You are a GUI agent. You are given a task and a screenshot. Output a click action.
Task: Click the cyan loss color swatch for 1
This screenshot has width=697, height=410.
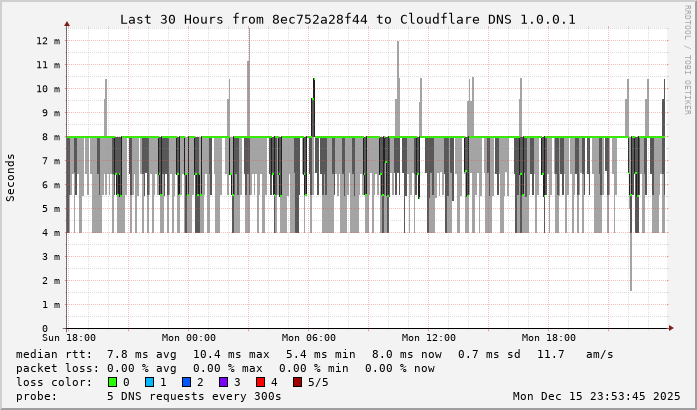point(149,382)
